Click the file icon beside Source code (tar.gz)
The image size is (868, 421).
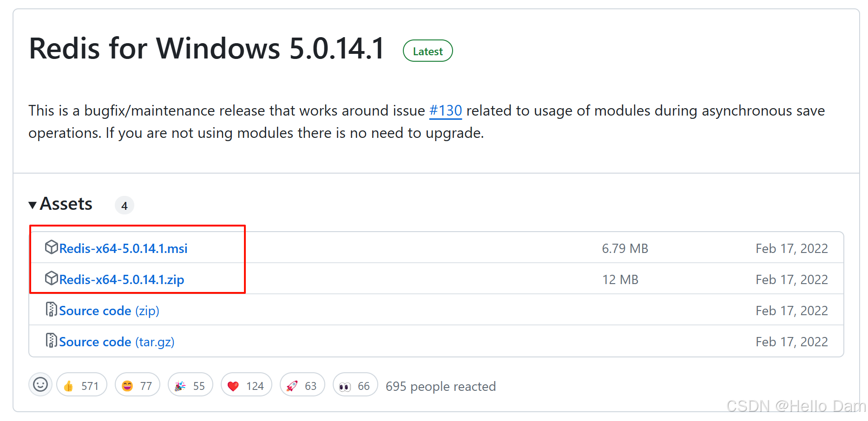51,340
